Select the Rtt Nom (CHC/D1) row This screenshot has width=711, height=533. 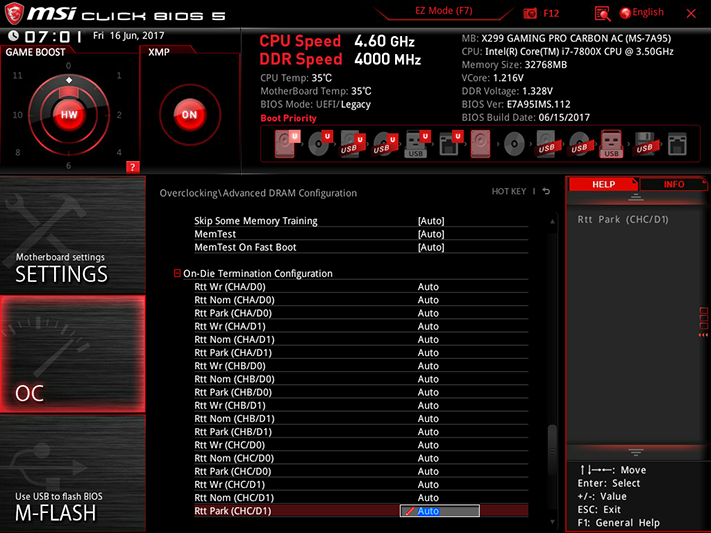[361, 497]
